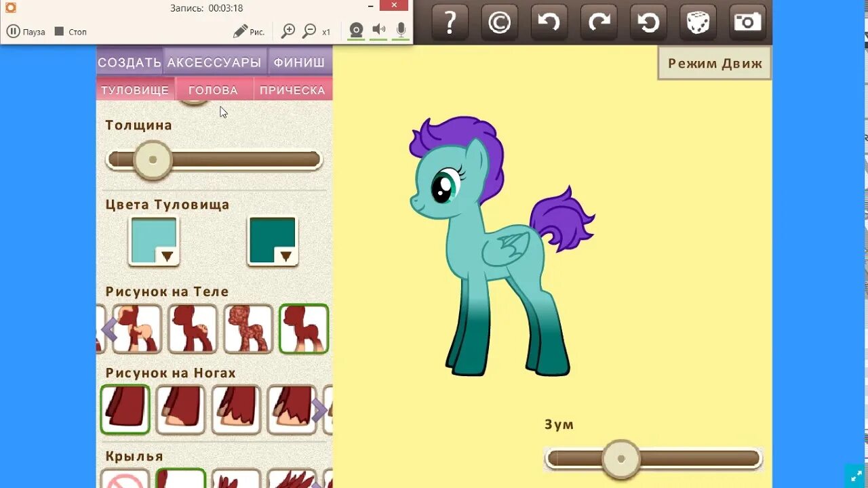Select the third jagged leg pattern
This screenshot has height=488, width=868.
[236, 409]
